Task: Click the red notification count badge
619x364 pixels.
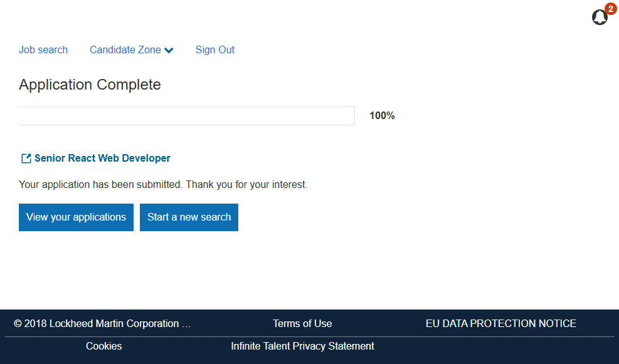Action: [x=610, y=9]
